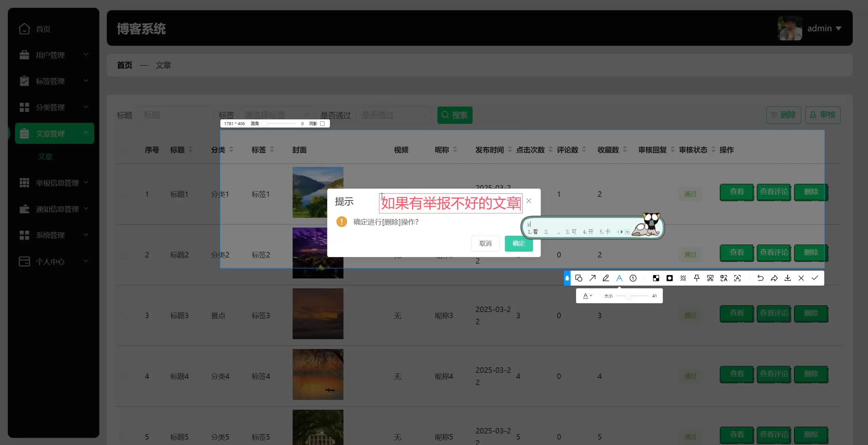Tick the select-all checkbox in table header
This screenshot has height=445, width=868.
[x=123, y=150]
